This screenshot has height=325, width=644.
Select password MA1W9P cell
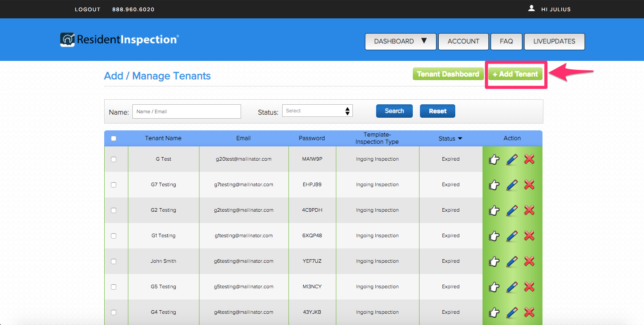click(312, 159)
